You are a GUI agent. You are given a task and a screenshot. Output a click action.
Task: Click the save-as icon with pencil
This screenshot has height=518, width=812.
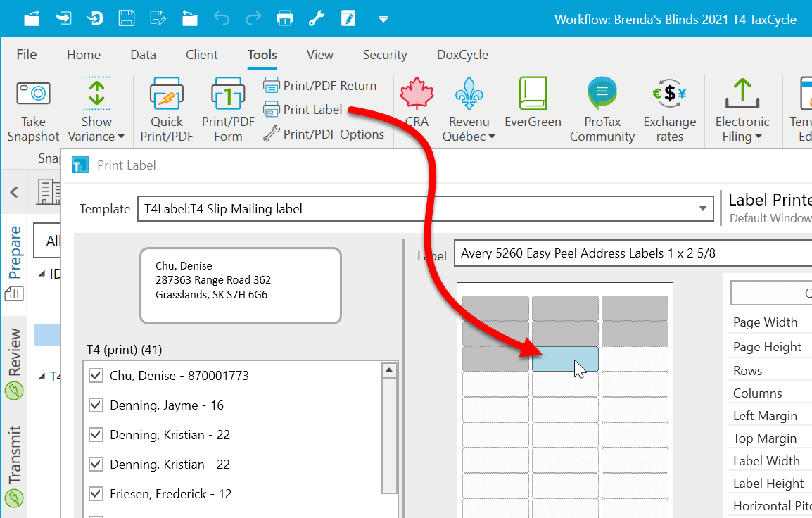[158, 18]
